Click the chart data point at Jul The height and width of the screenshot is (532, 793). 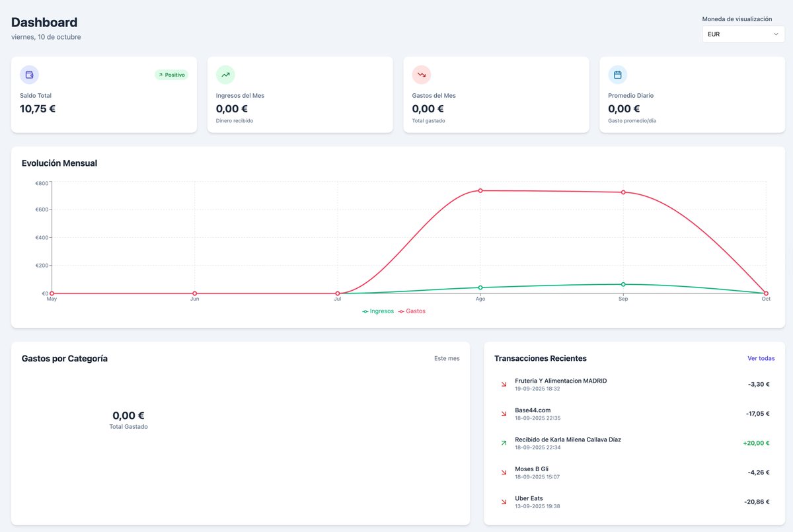click(x=338, y=293)
